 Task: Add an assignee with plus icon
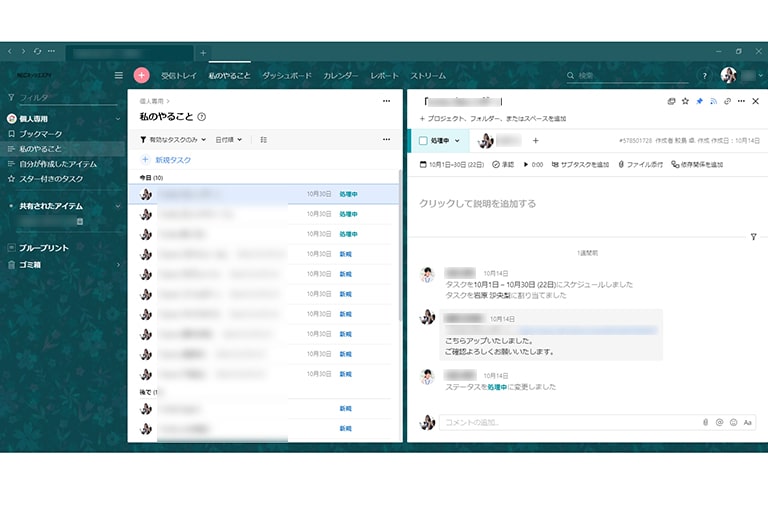535,141
